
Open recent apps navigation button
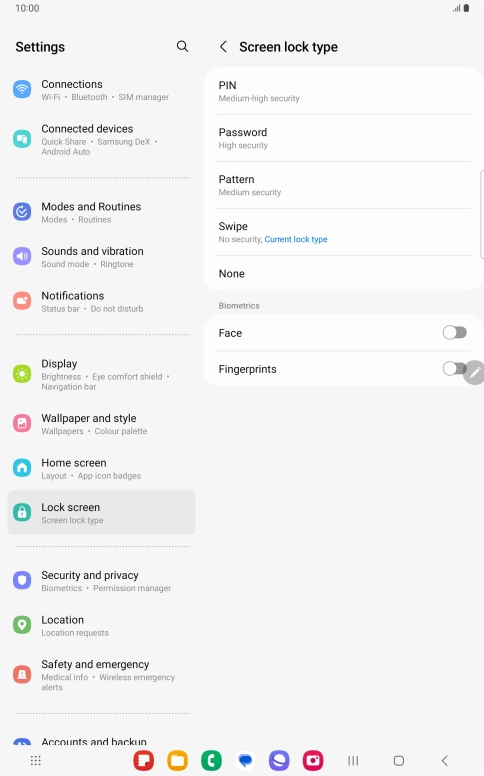[x=353, y=761]
